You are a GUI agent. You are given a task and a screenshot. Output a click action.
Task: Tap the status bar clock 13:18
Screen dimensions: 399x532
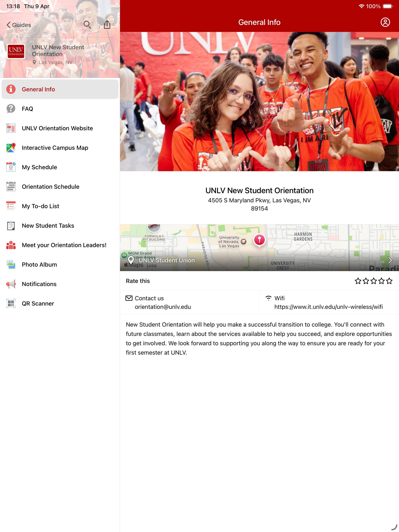pos(13,6)
